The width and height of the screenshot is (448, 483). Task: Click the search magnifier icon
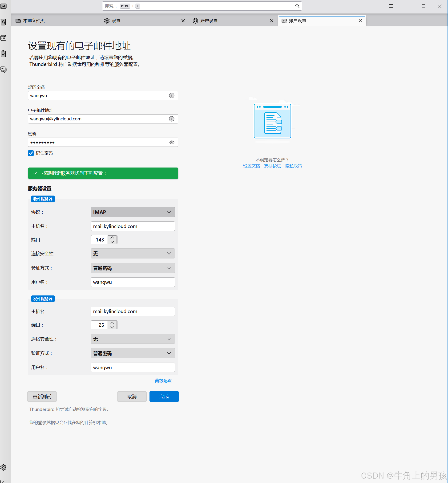pyautogui.click(x=297, y=6)
